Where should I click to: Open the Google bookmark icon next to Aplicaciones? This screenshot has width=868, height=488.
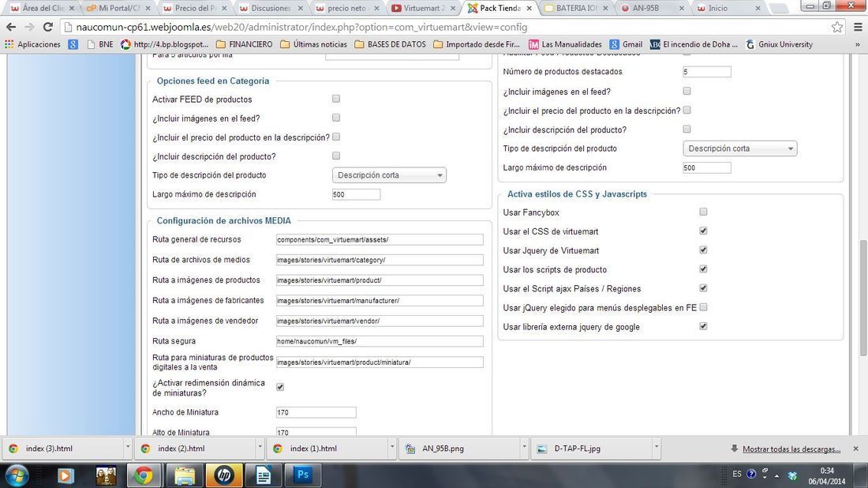73,44
